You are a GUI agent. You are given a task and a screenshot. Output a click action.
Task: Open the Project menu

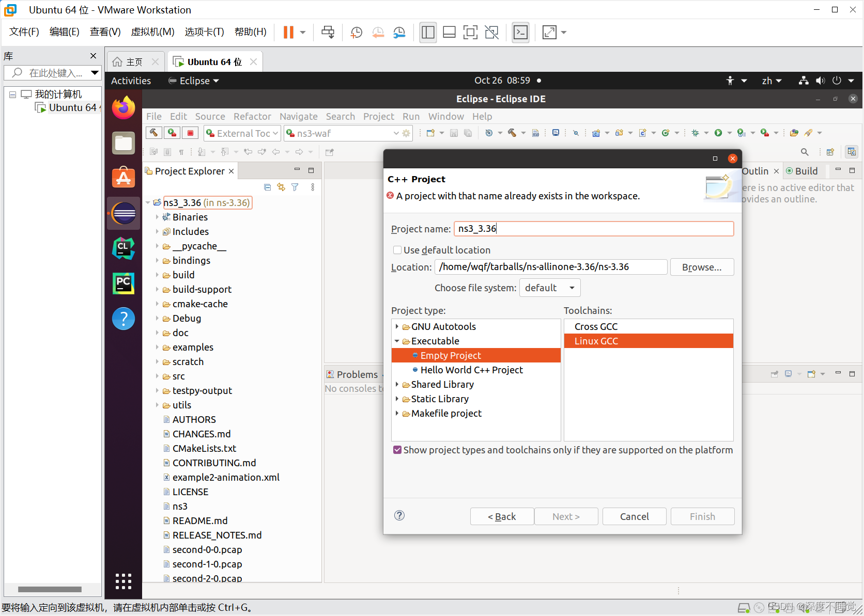(379, 116)
